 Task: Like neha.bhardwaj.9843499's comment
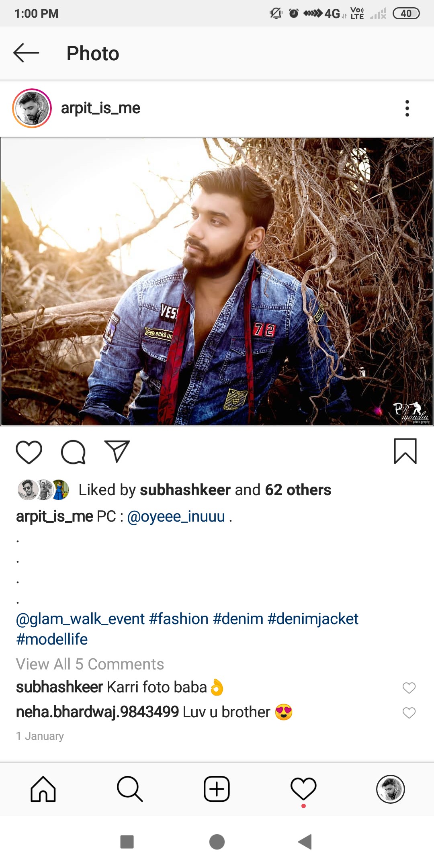(x=409, y=712)
